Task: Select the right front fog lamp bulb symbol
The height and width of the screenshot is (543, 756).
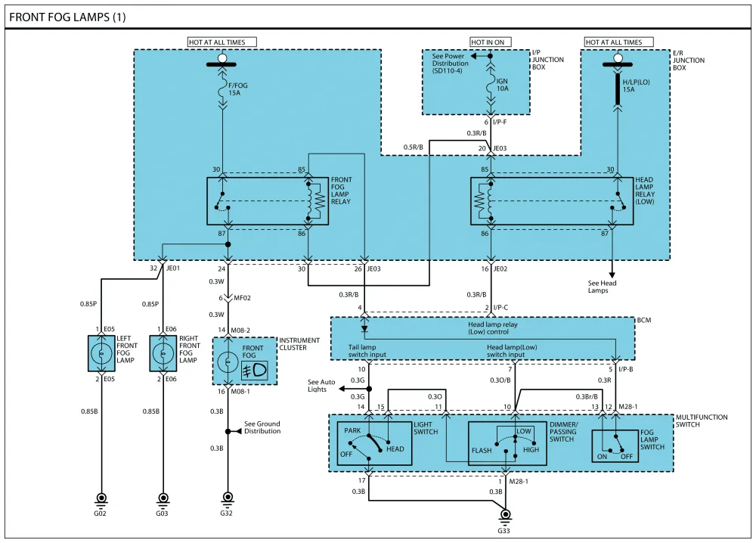Action: [163, 353]
